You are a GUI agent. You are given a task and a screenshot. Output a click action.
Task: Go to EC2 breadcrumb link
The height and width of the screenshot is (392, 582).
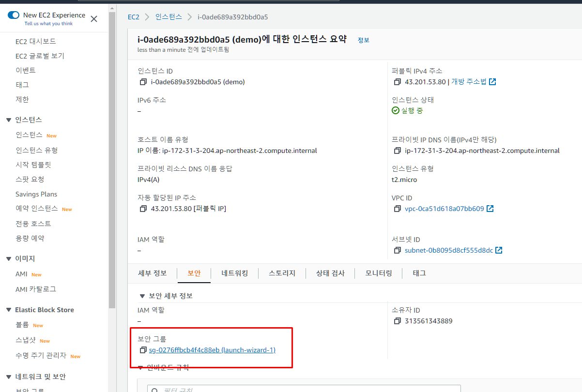(134, 17)
